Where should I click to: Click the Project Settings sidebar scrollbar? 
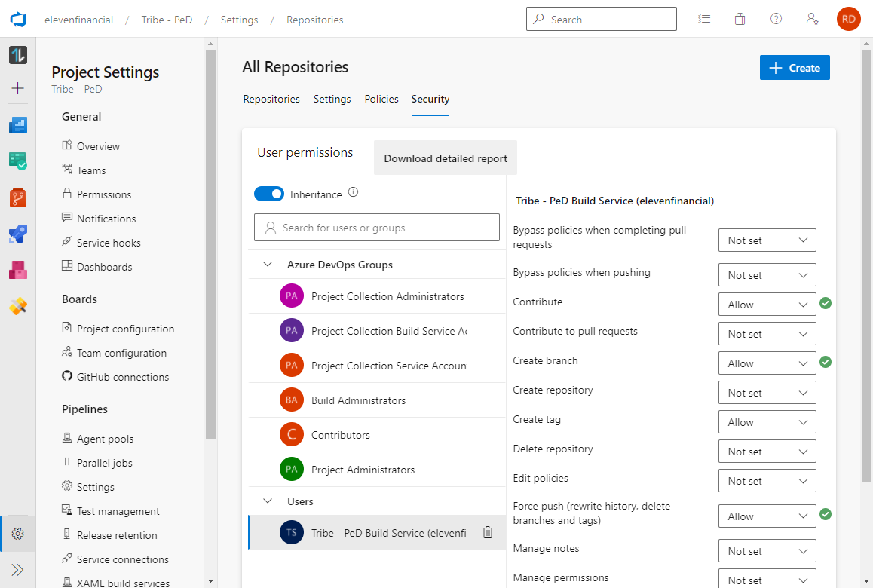[210, 245]
